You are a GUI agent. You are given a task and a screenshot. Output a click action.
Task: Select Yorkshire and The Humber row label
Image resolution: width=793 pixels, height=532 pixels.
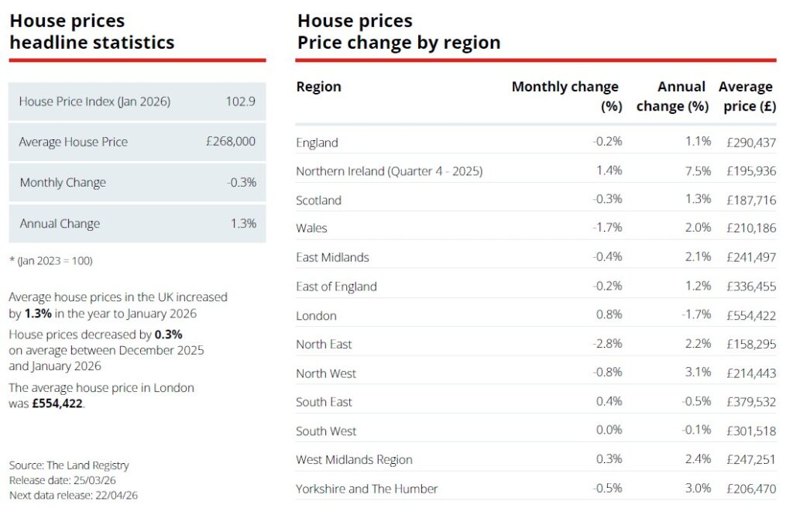pos(366,489)
